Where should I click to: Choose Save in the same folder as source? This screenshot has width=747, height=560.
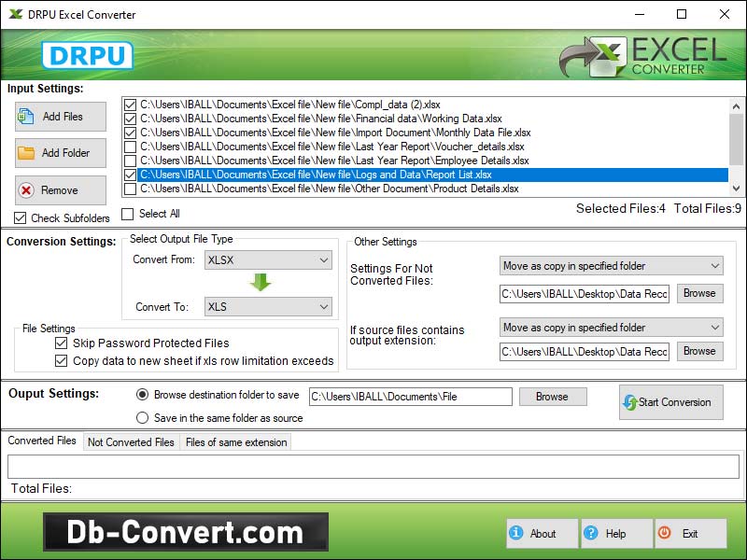pos(143,418)
